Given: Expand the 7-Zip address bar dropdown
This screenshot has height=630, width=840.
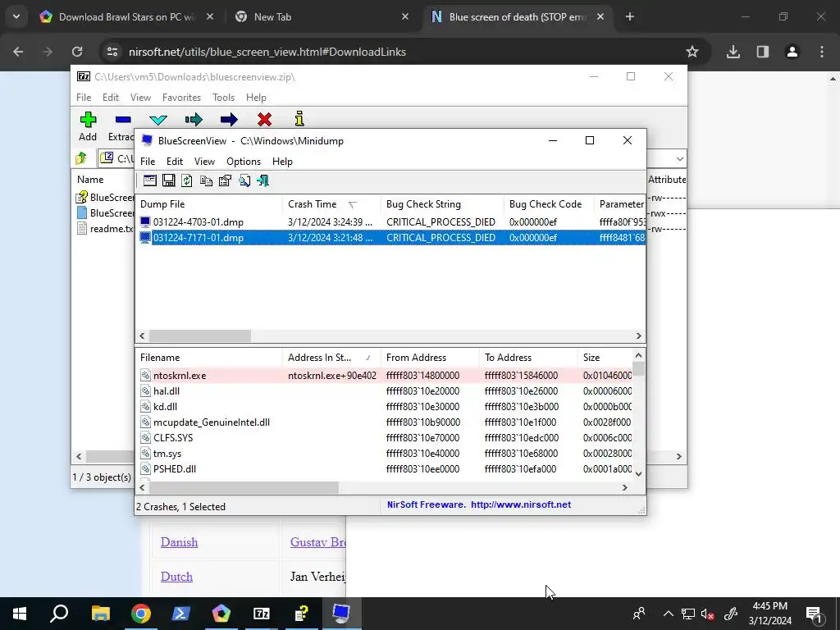Looking at the screenshot, I should (x=680, y=159).
